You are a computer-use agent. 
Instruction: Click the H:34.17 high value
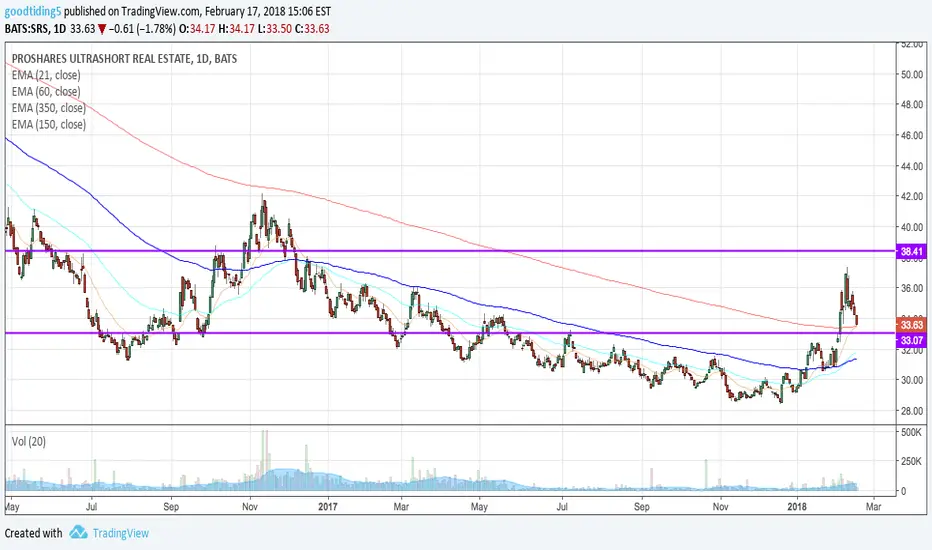click(x=236, y=29)
